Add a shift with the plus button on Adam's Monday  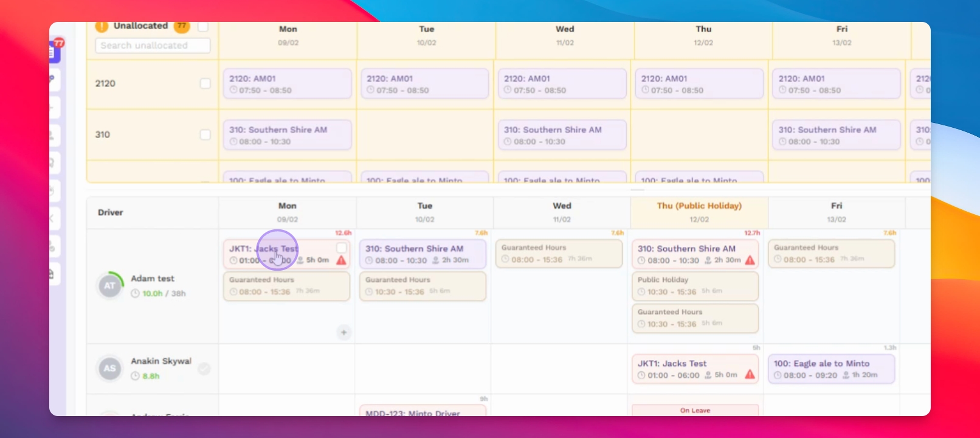344,332
